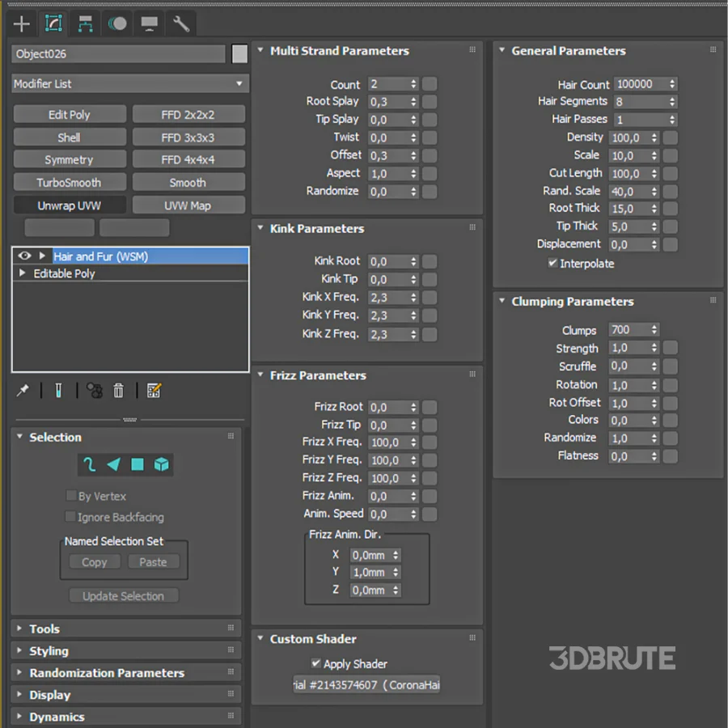Open the Modifier List dropdown

click(130, 84)
